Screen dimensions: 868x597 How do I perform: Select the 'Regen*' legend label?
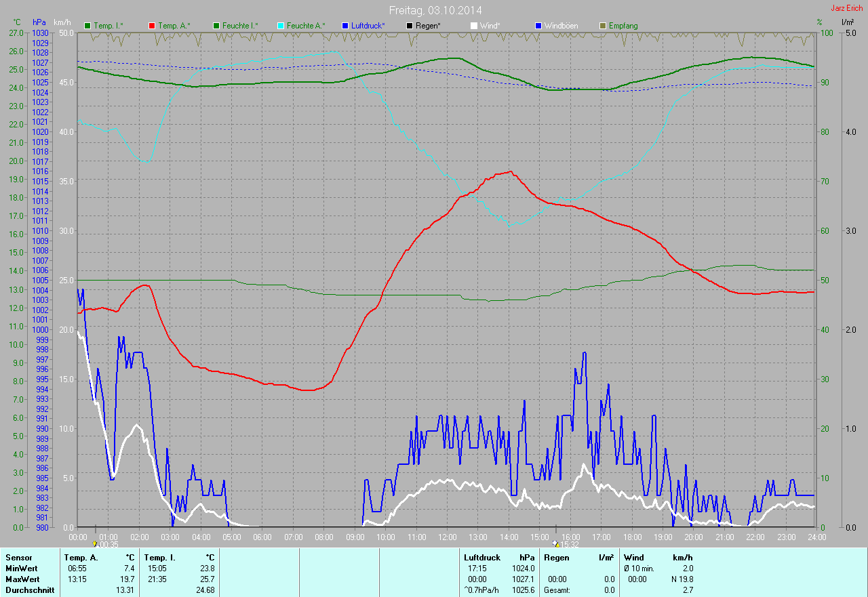point(428,26)
